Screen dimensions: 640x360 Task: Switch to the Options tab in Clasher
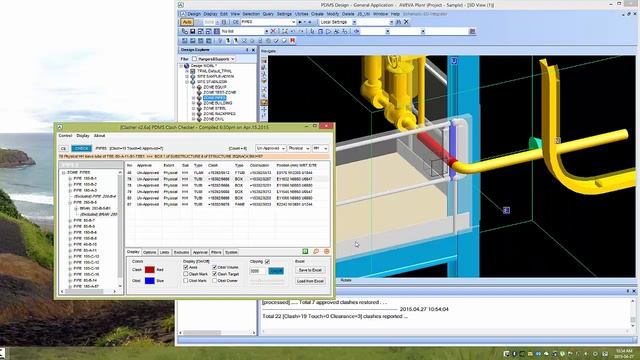(149, 252)
